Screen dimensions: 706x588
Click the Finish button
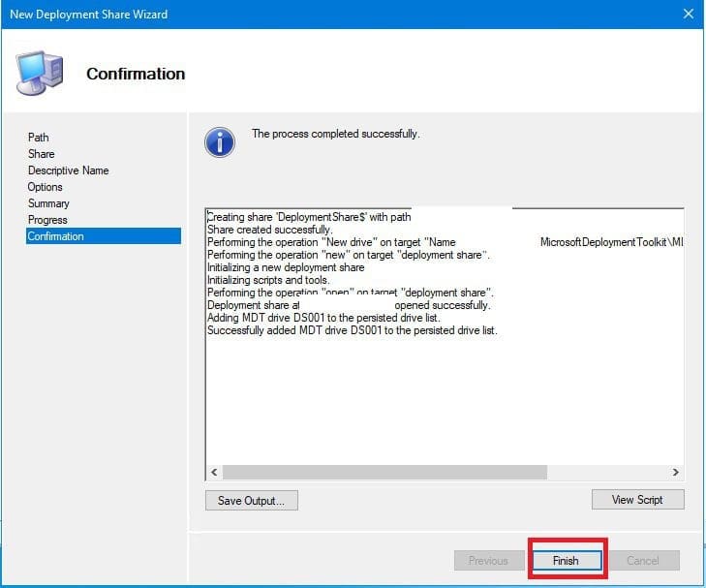(x=567, y=561)
